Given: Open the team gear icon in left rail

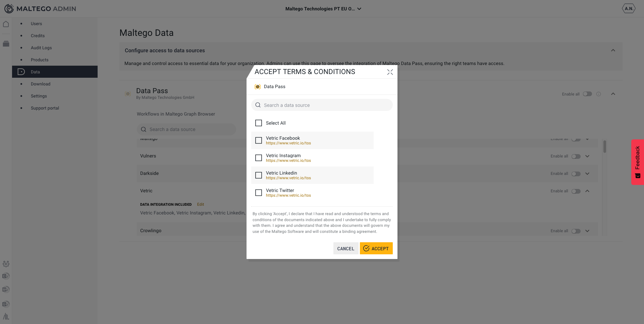Looking at the screenshot, I should point(6,264).
